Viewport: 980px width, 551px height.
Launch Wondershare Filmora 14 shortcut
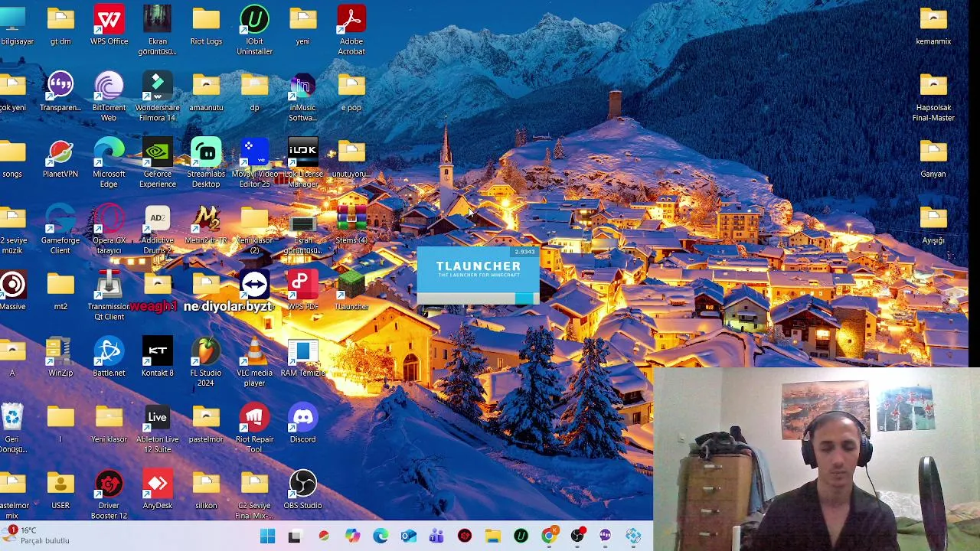pyautogui.click(x=157, y=97)
